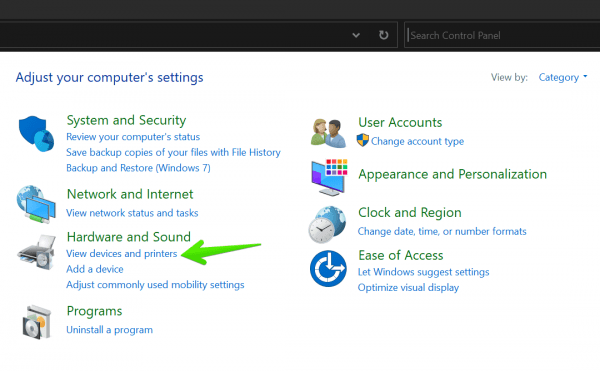Image resolution: width=600 pixels, height=371 pixels.
Task: Click the Network and Internet globe icon
Action: coord(36,204)
